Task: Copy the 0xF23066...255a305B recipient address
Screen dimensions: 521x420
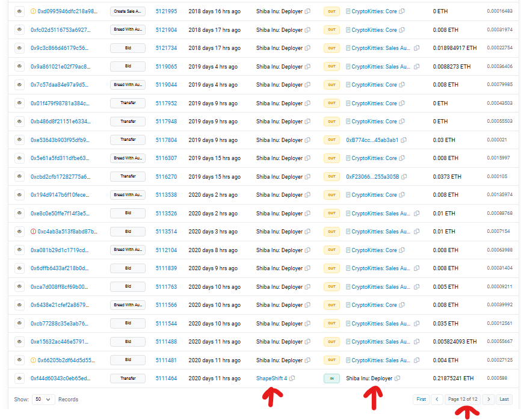Action: [413, 177]
